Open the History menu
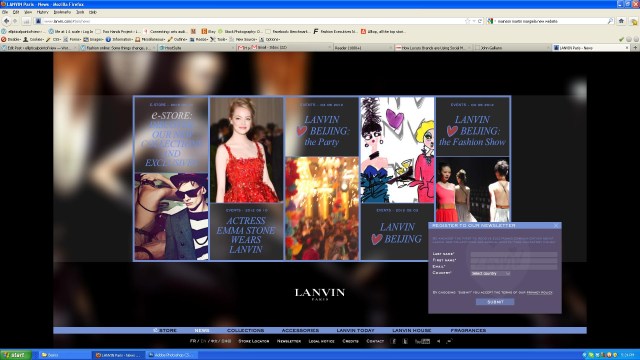640x360 pixels. (43, 12)
